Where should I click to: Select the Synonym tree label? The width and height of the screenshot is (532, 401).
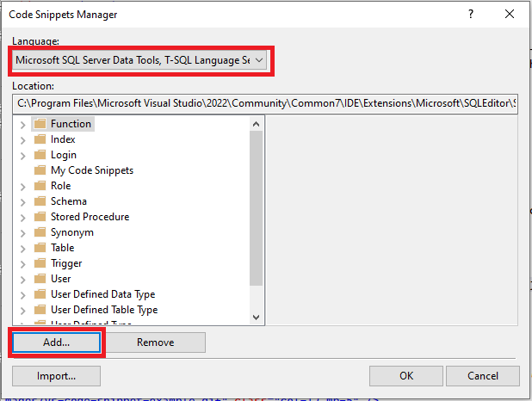pos(72,232)
